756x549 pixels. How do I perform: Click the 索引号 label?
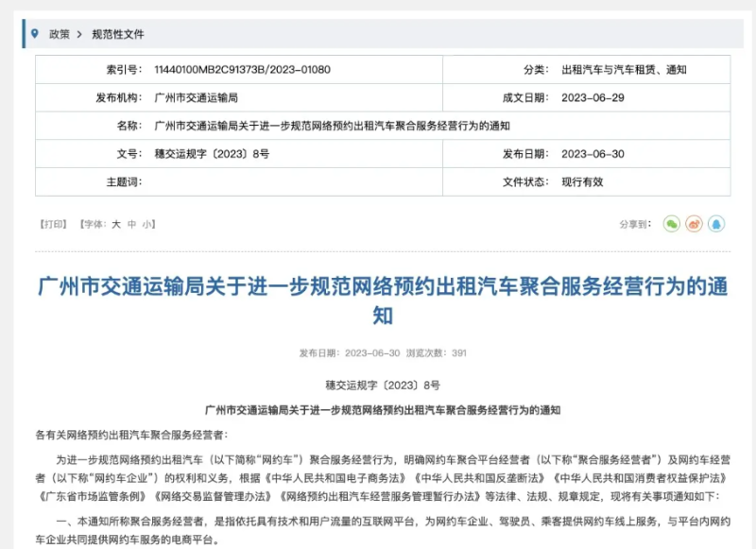coord(125,69)
